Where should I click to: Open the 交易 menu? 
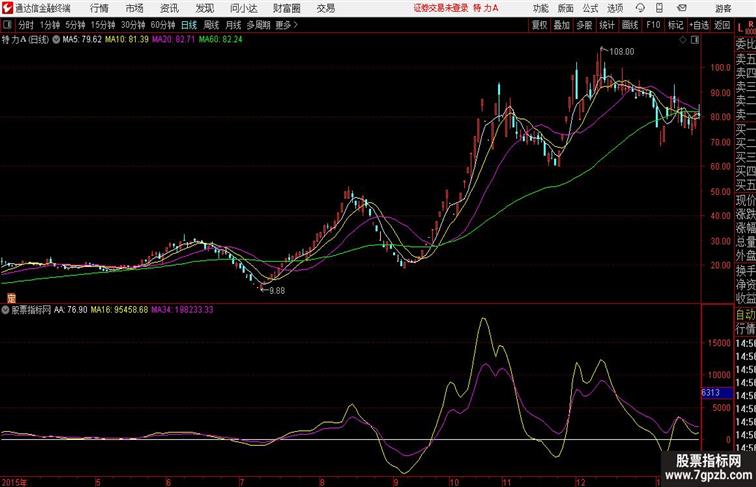coord(325,8)
